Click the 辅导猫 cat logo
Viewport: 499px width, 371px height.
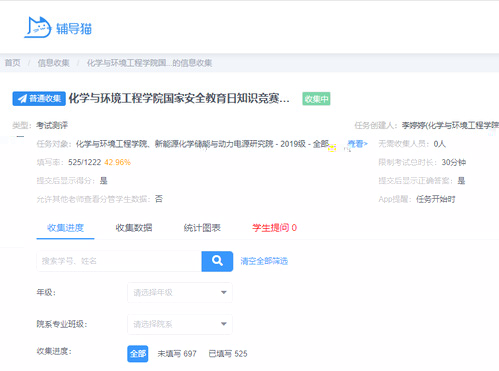pos(38,27)
